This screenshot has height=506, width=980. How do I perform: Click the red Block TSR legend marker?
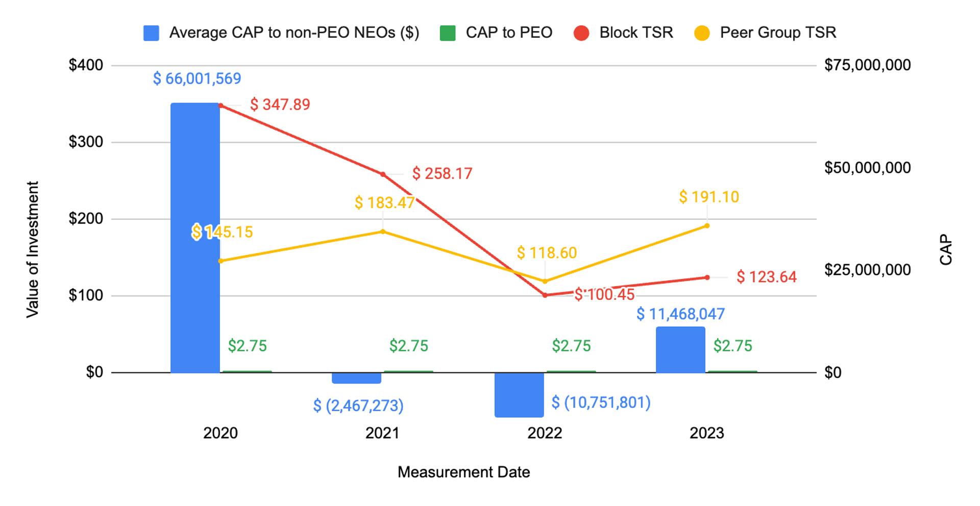[x=581, y=33]
